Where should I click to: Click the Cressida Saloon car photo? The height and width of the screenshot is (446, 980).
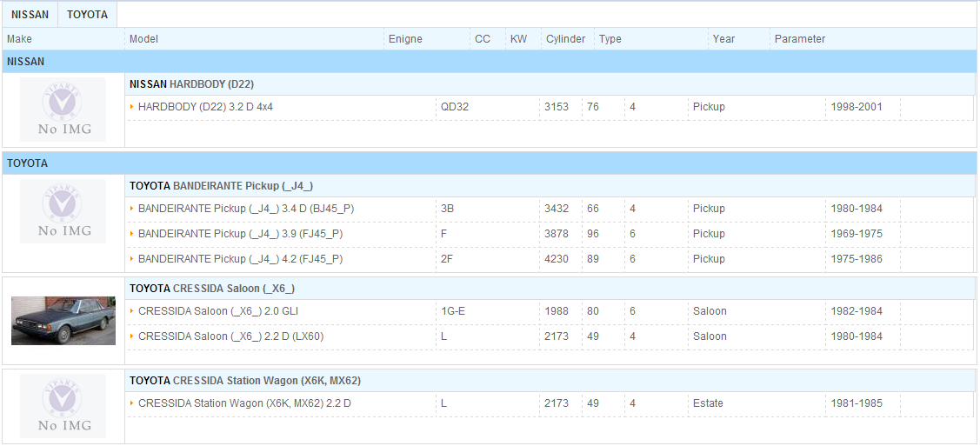click(63, 321)
